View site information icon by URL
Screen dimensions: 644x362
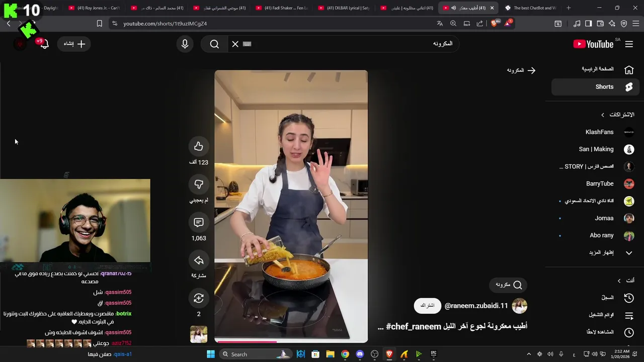click(115, 24)
